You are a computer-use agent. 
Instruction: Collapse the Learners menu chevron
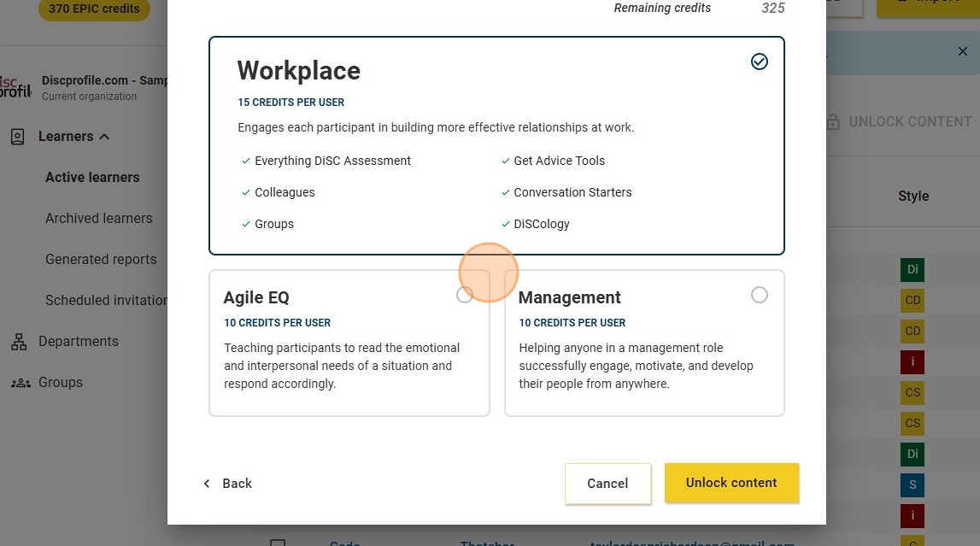pyautogui.click(x=104, y=136)
